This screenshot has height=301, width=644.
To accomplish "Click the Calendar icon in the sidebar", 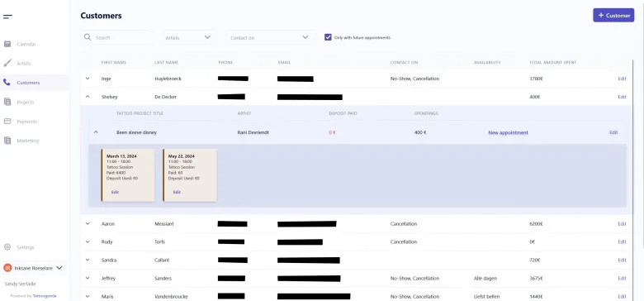I will tap(7, 44).
